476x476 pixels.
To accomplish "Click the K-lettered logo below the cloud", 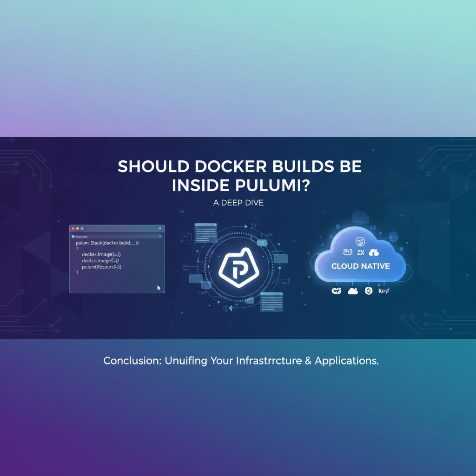I will pyautogui.click(x=383, y=291).
